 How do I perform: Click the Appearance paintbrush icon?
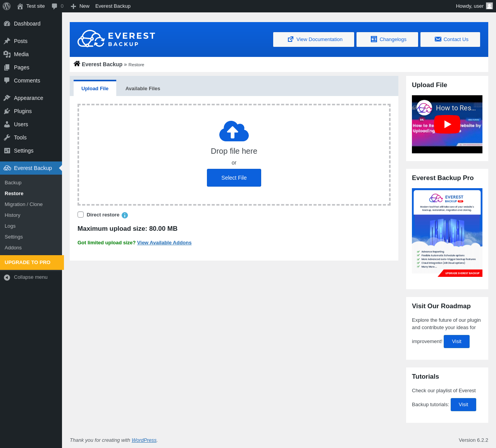coord(7,98)
